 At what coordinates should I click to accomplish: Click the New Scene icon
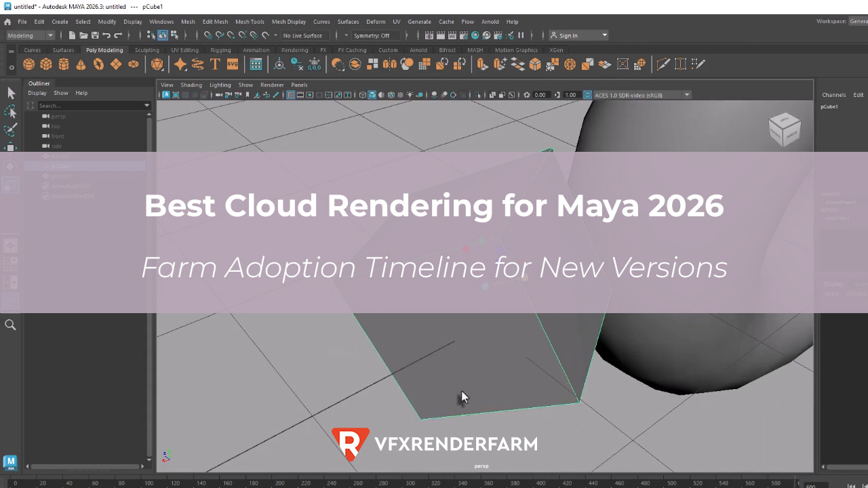(71, 35)
